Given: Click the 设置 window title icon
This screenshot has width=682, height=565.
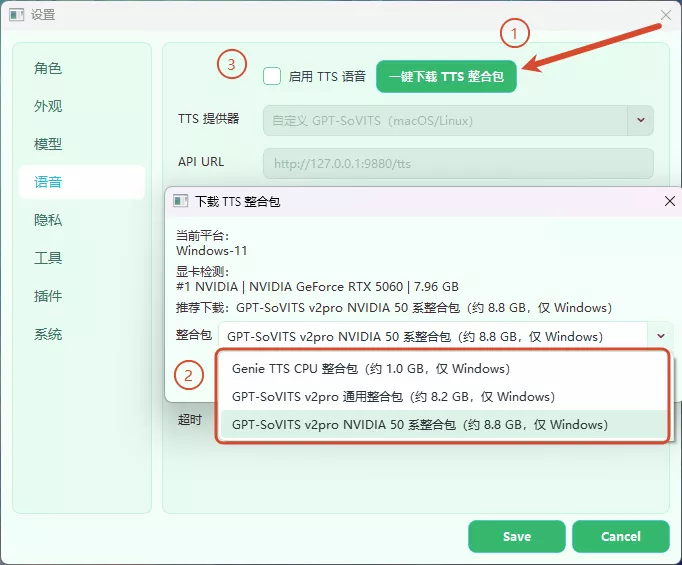Looking at the screenshot, I should pyautogui.click(x=17, y=15).
